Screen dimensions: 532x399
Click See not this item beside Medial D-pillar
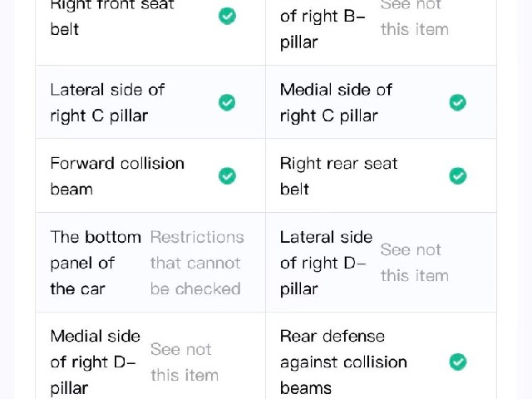pos(185,362)
